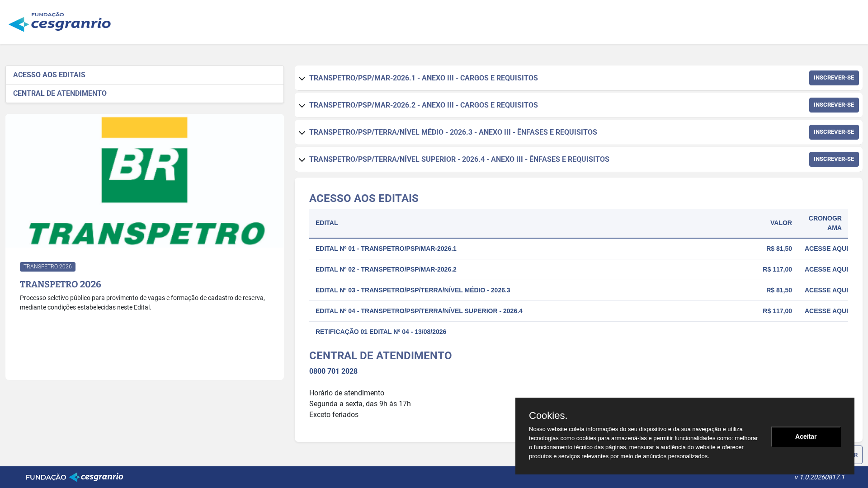
Task: Expand the Nível Superior 2026.4 chevron
Action: (302, 160)
